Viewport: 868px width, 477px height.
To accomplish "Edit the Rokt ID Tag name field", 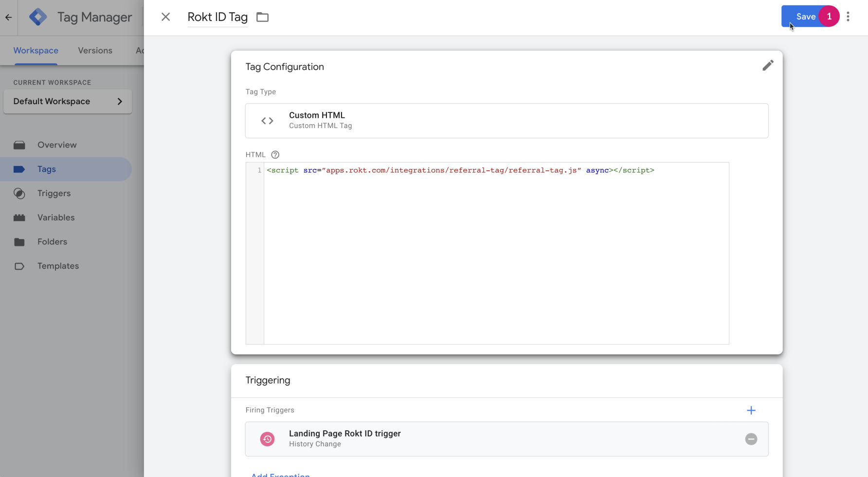I will 217,17.
